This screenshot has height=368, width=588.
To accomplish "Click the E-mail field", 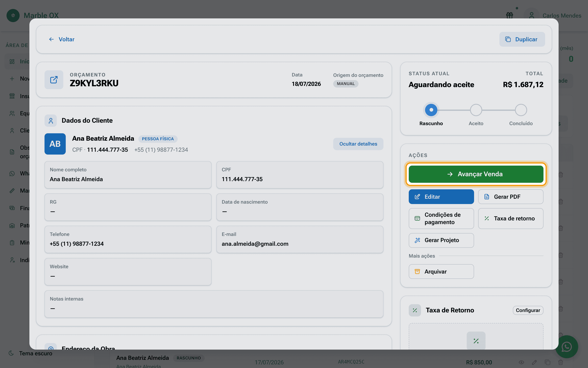I will tap(300, 239).
